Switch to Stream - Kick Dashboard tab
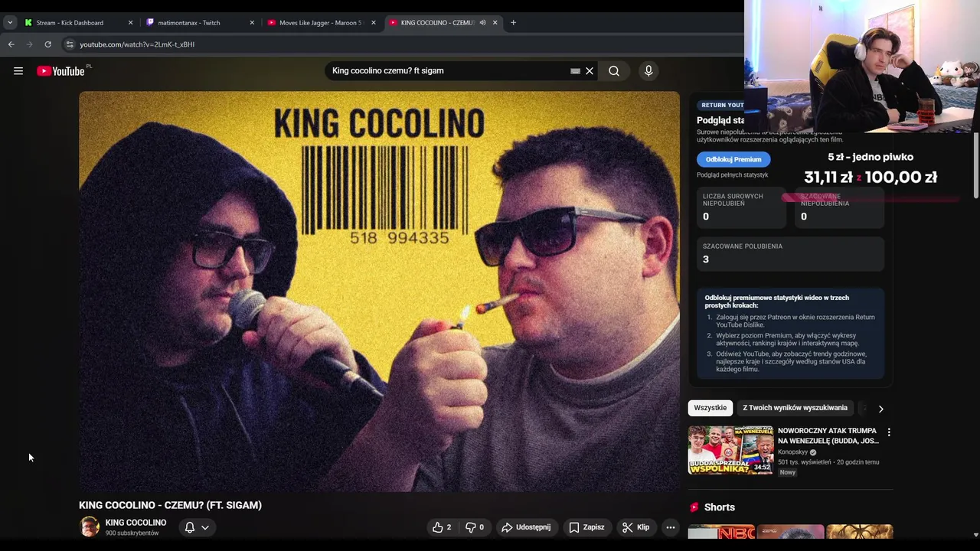 click(70, 23)
